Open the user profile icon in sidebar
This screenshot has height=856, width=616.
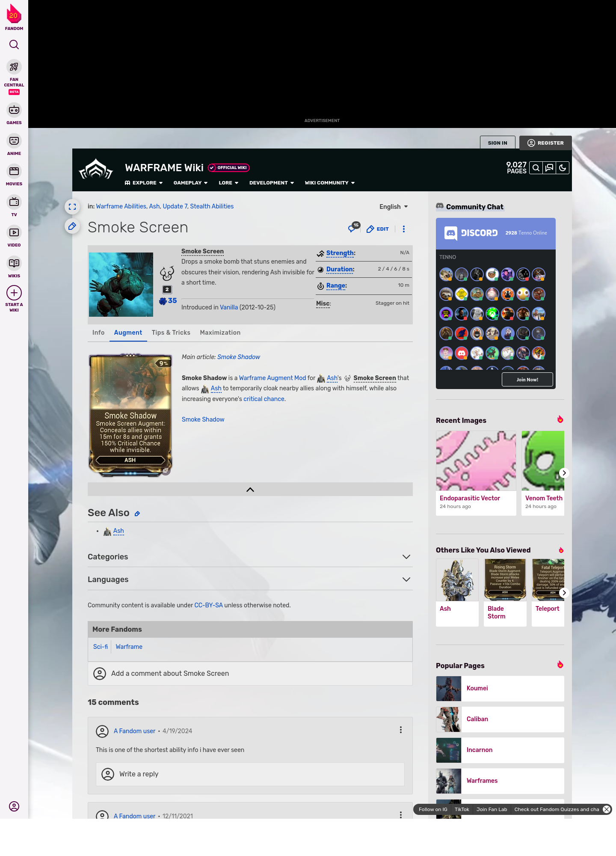click(14, 806)
